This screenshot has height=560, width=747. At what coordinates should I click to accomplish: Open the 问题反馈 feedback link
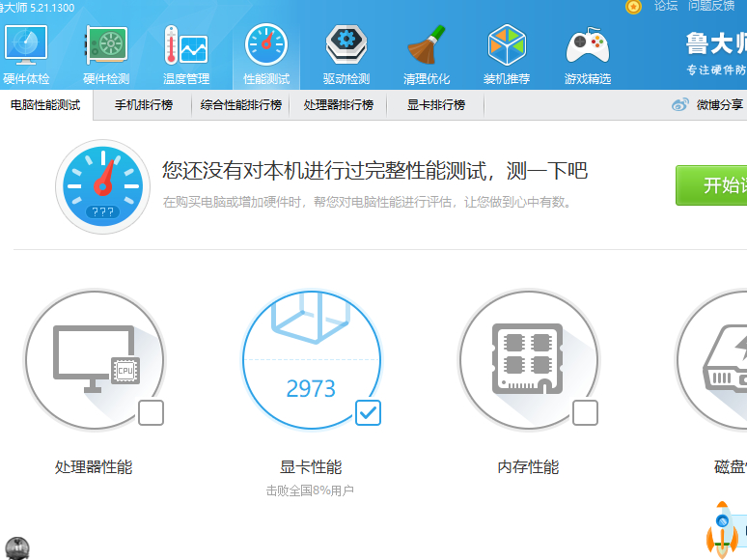(711, 6)
